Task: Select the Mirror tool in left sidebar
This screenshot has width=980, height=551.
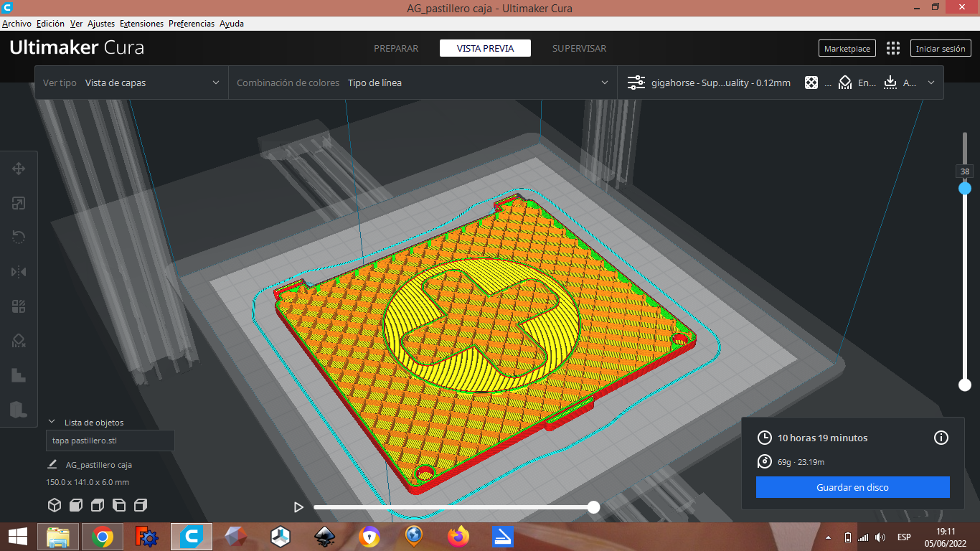Action: coord(19,272)
